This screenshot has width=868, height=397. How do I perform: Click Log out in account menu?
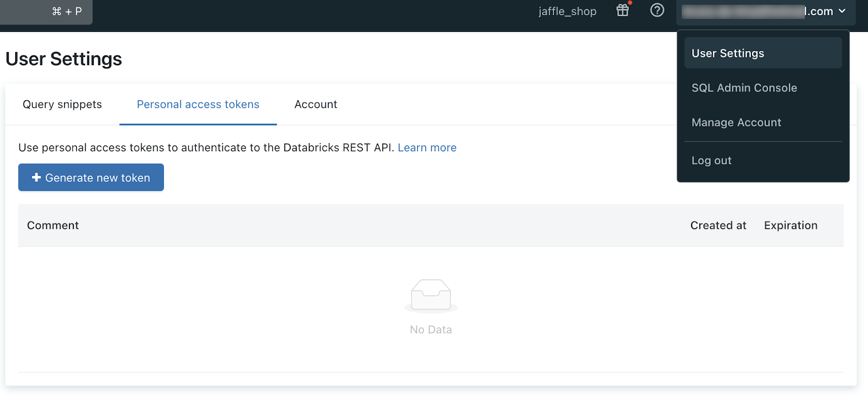click(x=711, y=161)
